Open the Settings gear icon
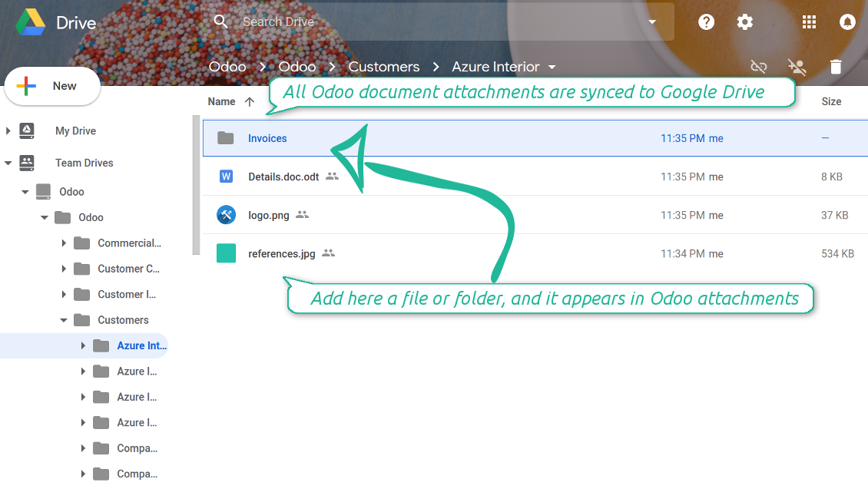Screen dimensions: 868x492 [x=745, y=22]
